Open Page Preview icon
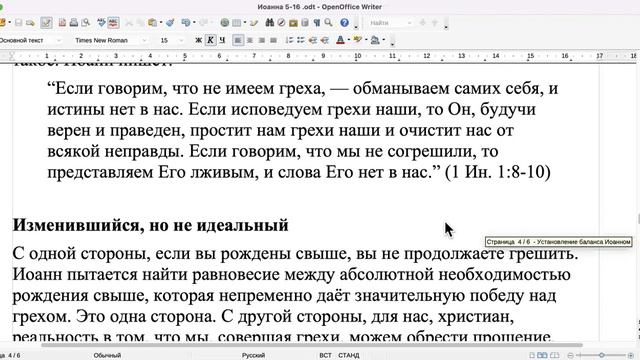 click(85, 23)
